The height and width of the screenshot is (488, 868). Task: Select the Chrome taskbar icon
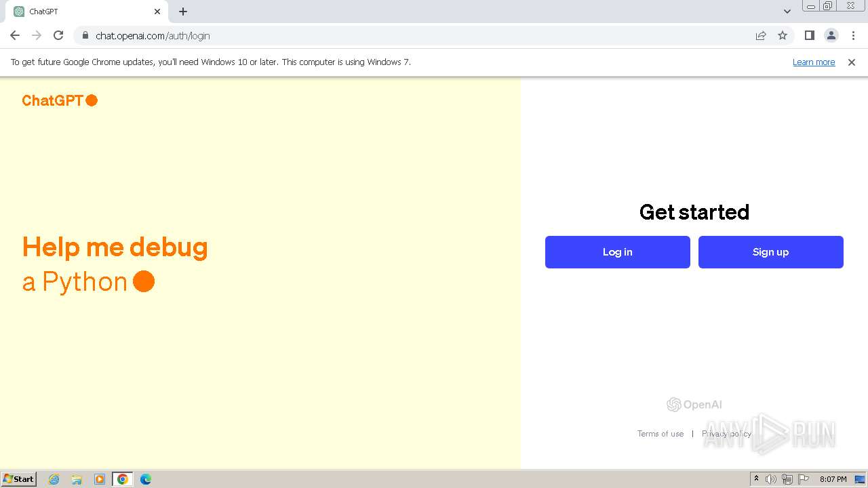[x=122, y=479]
